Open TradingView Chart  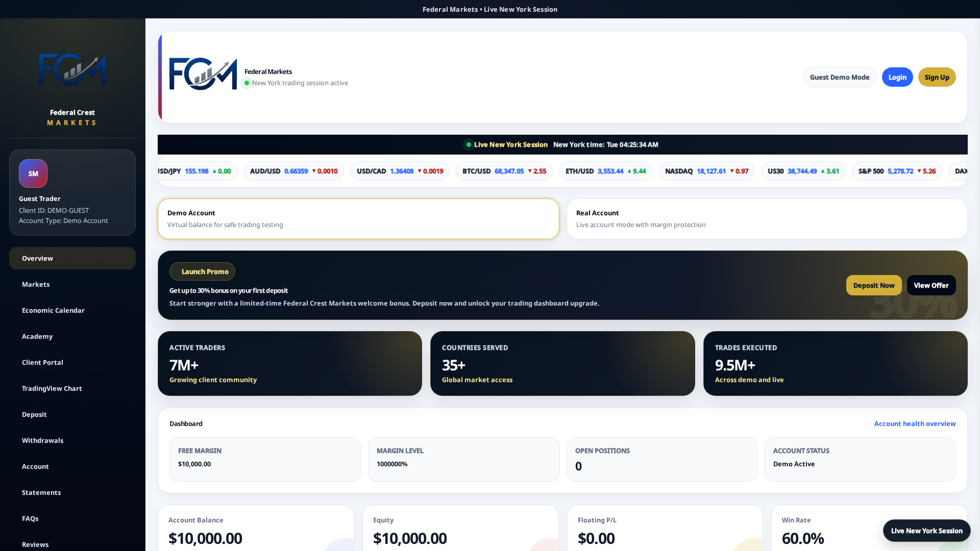[72, 388]
